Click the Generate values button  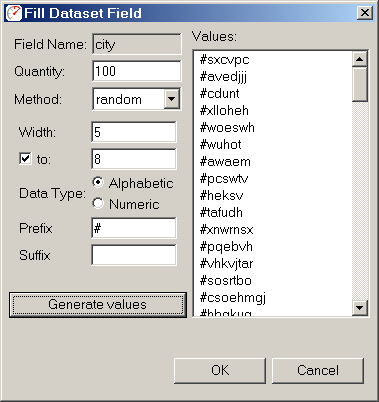pyautogui.click(x=98, y=305)
